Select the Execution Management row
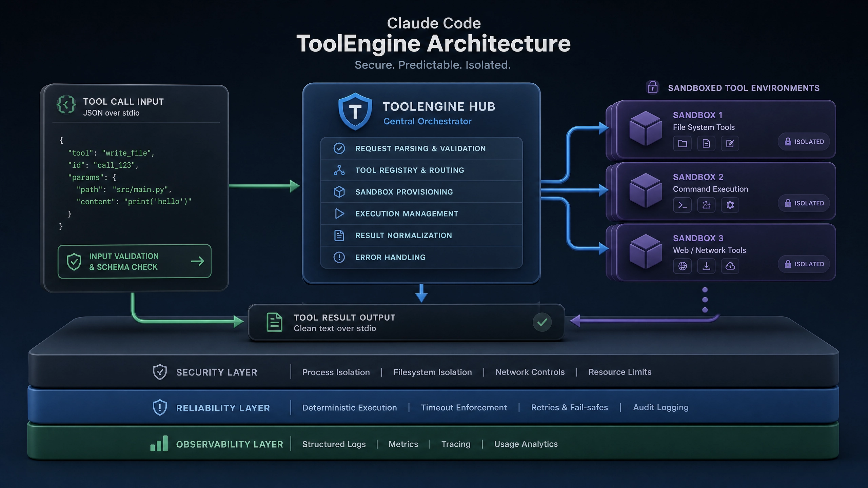This screenshot has height=488, width=868. [421, 213]
